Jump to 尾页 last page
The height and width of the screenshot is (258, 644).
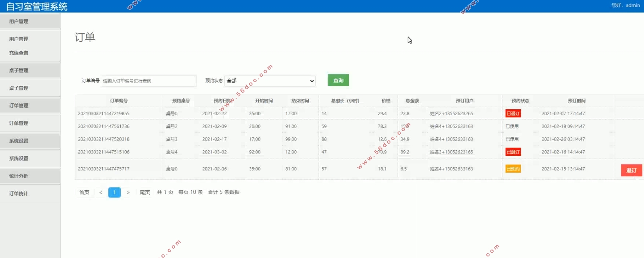(x=145, y=192)
